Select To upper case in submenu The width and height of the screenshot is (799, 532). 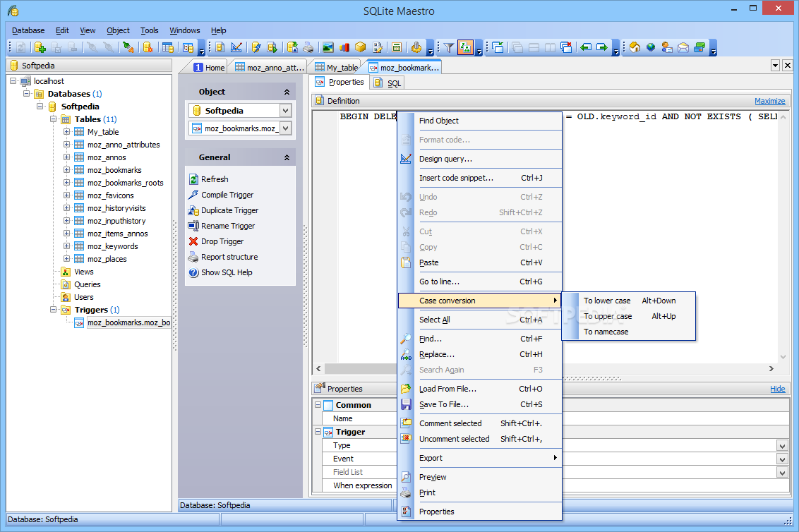pyautogui.click(x=629, y=316)
